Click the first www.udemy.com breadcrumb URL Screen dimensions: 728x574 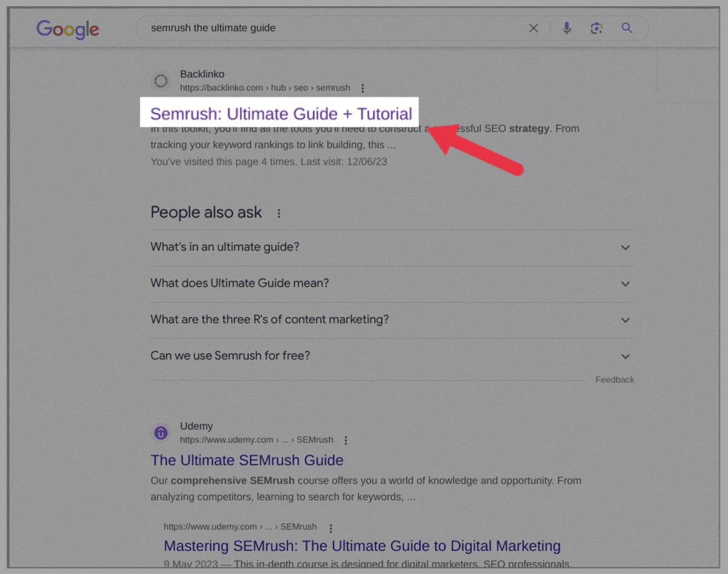(x=257, y=440)
